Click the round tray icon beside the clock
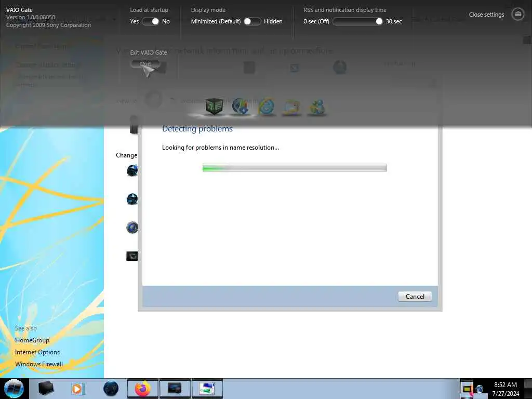 point(480,389)
